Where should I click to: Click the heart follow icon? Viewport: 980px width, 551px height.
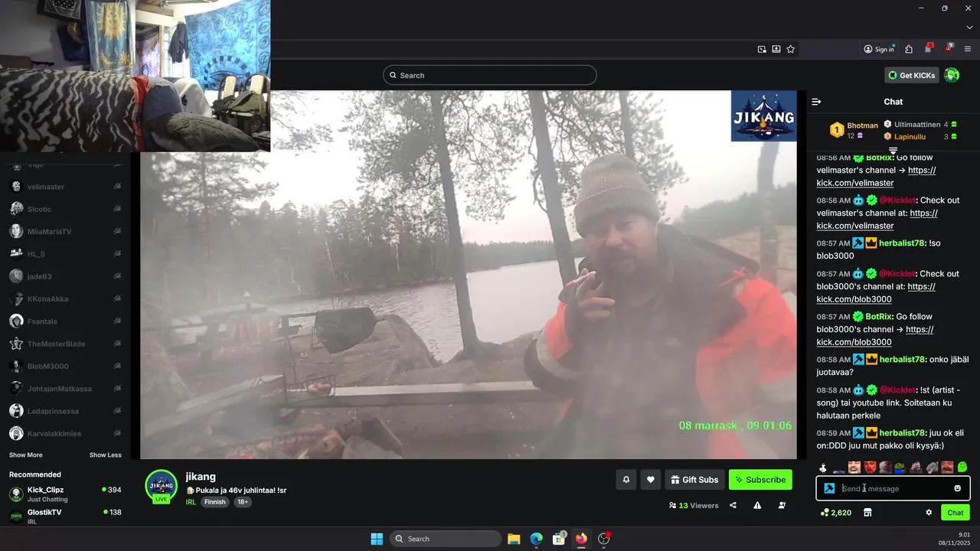pos(651,480)
